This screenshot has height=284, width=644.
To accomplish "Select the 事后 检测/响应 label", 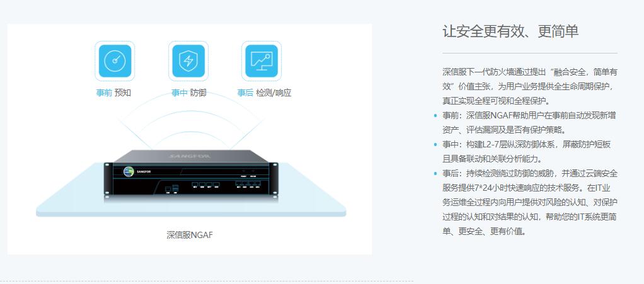I will coord(265,93).
